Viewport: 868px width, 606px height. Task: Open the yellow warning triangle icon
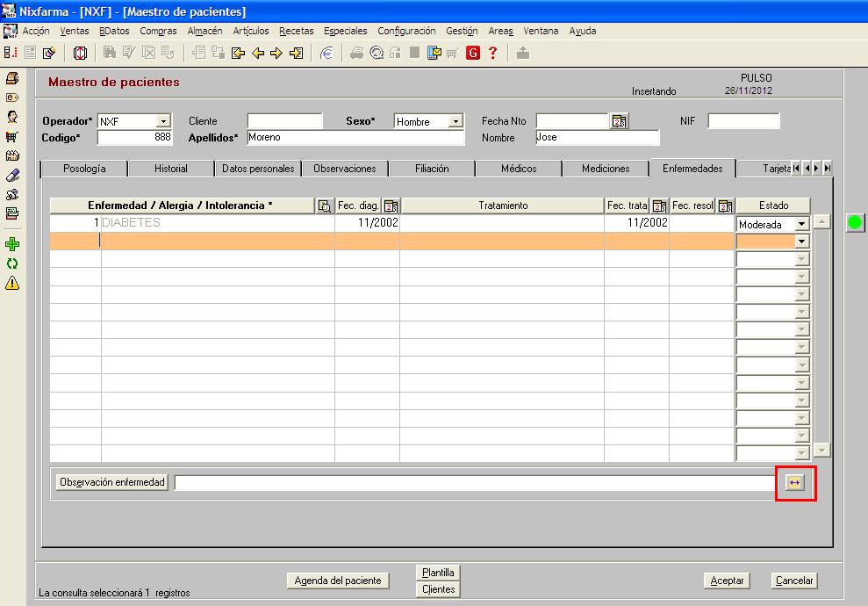pos(12,283)
